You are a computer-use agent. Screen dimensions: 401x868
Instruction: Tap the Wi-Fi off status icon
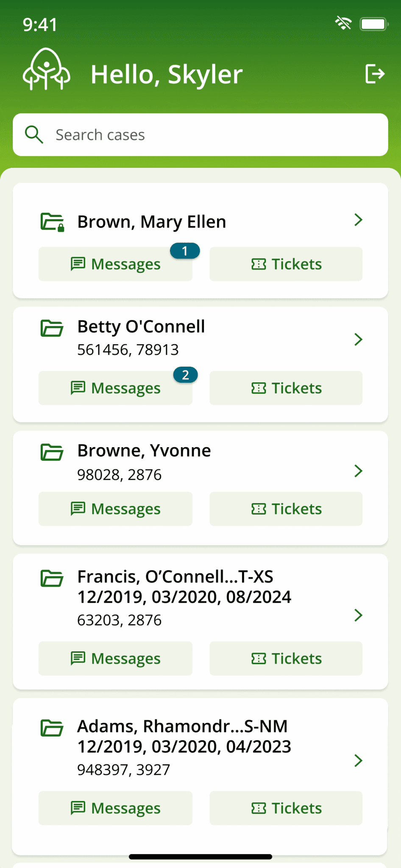point(343,23)
